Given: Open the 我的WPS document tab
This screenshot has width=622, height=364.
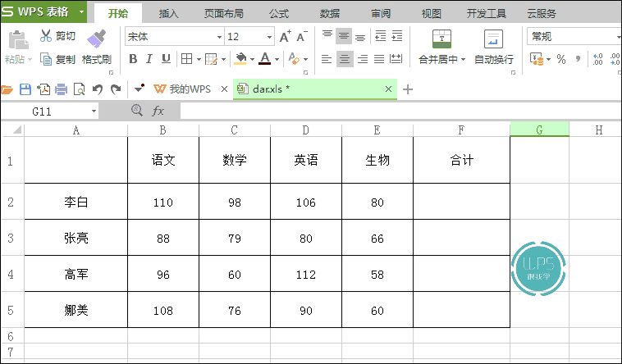Looking at the screenshot, I should [x=183, y=89].
